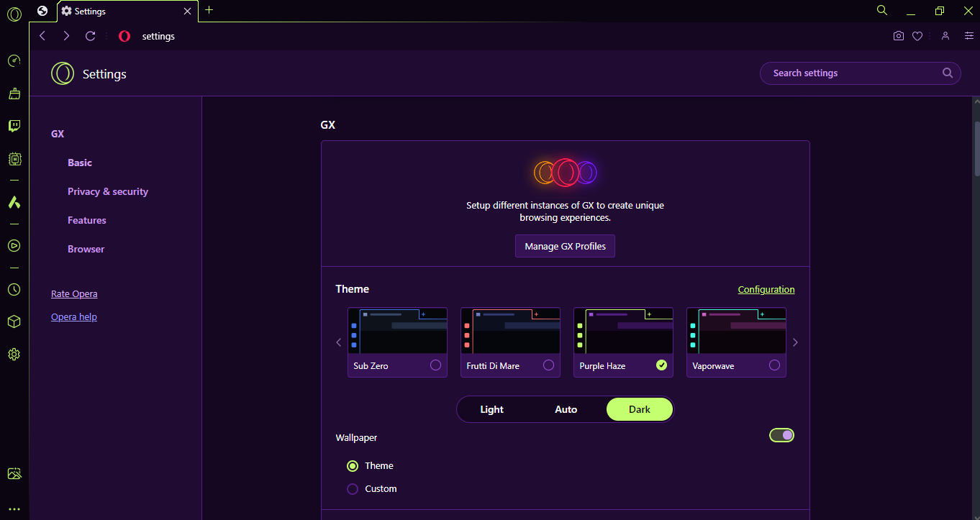Show more themes with right chevron
The height and width of the screenshot is (520, 980).
coord(795,342)
